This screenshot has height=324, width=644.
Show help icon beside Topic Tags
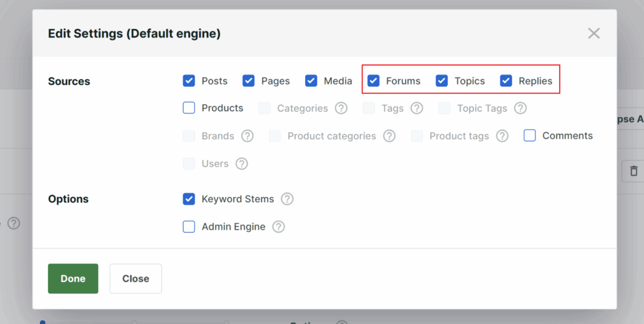(520, 108)
